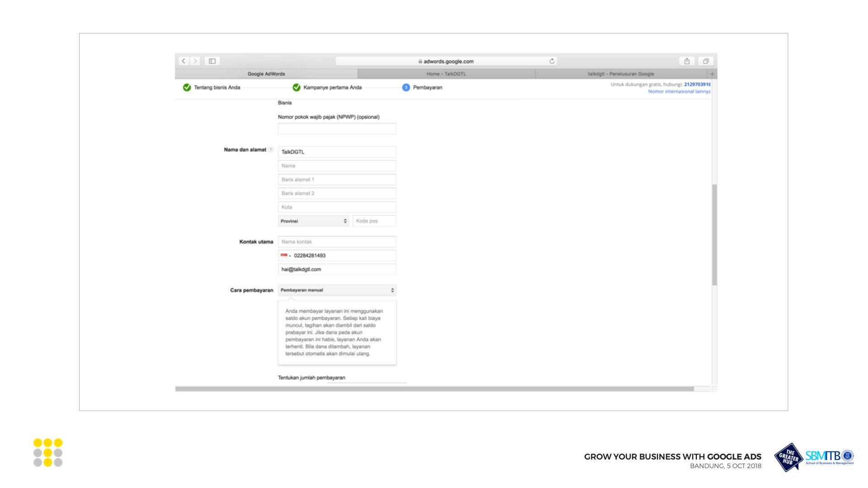868x488 pixels.
Task: Expand the Provinsi dropdown
Action: pos(313,221)
